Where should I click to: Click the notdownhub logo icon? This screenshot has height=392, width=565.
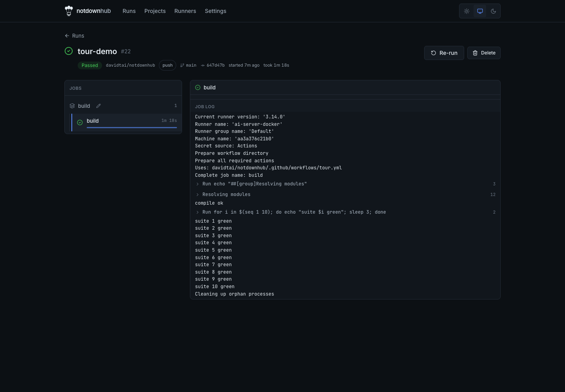pos(69,11)
